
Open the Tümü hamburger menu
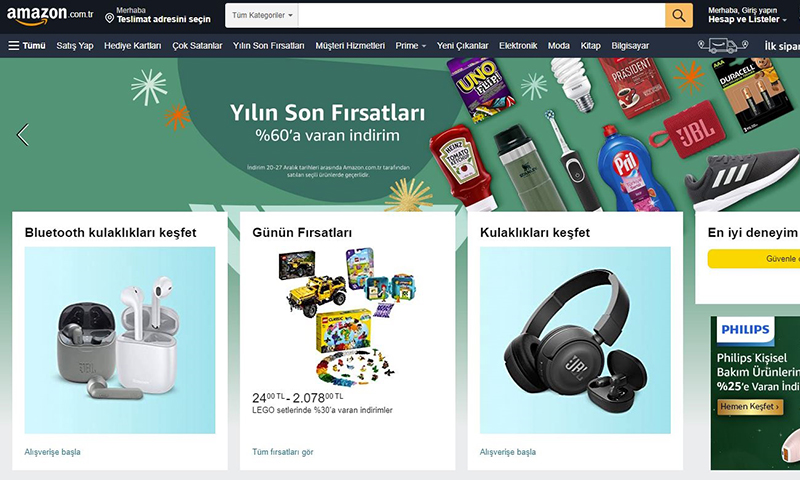point(27,46)
